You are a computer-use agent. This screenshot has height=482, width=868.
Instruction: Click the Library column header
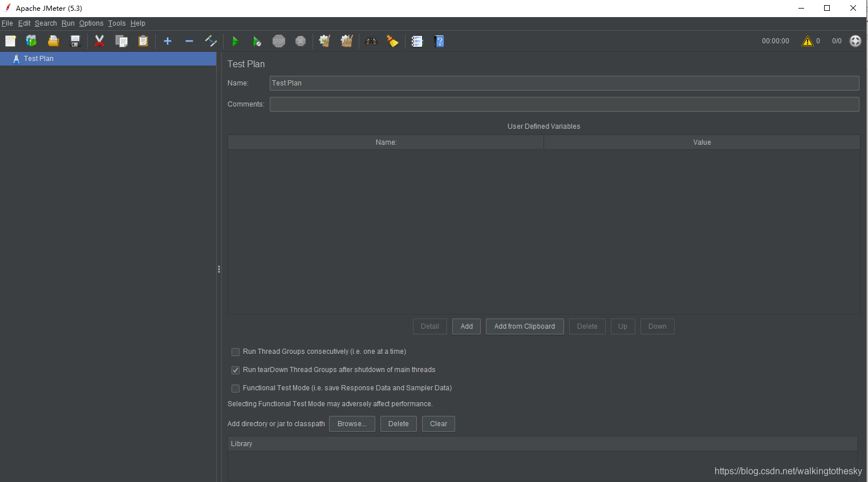tap(542, 444)
